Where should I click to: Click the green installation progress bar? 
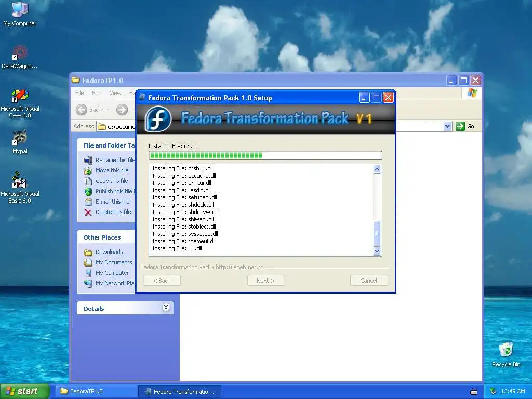265,155
